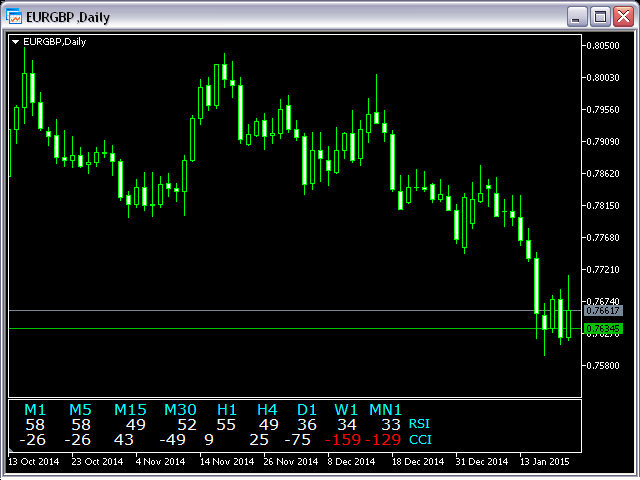Click the 0.80500 price axis label

click(603, 46)
